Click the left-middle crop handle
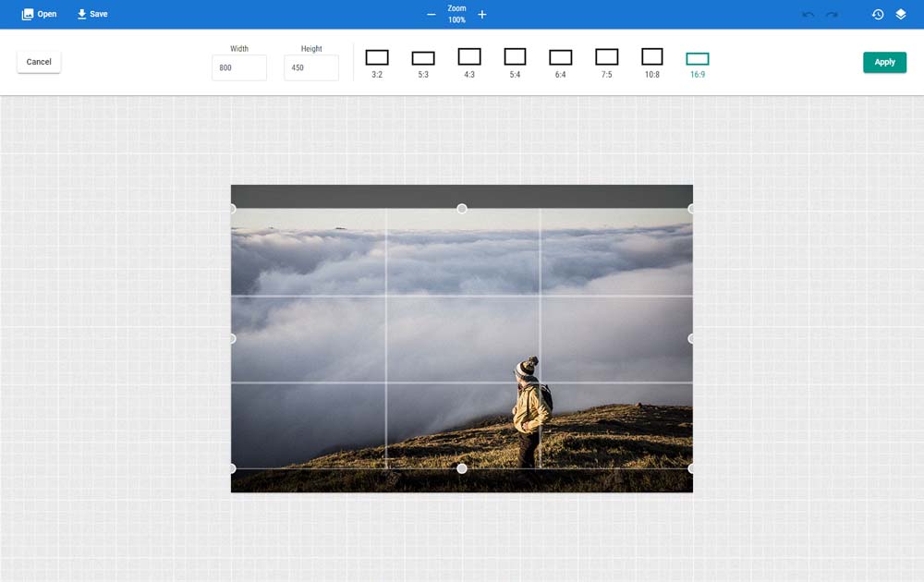Image resolution: width=924 pixels, height=582 pixels. point(232,339)
